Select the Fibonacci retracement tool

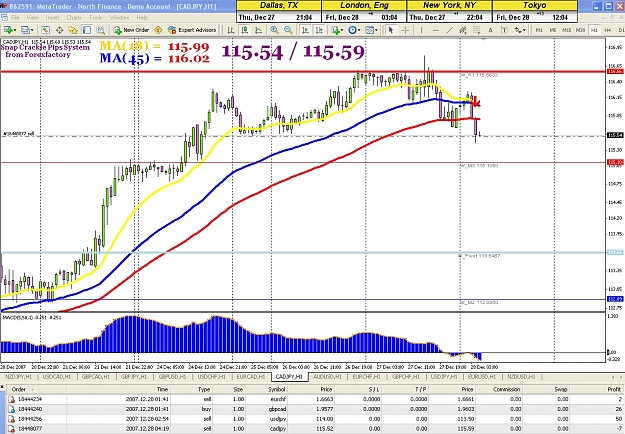coord(476,30)
